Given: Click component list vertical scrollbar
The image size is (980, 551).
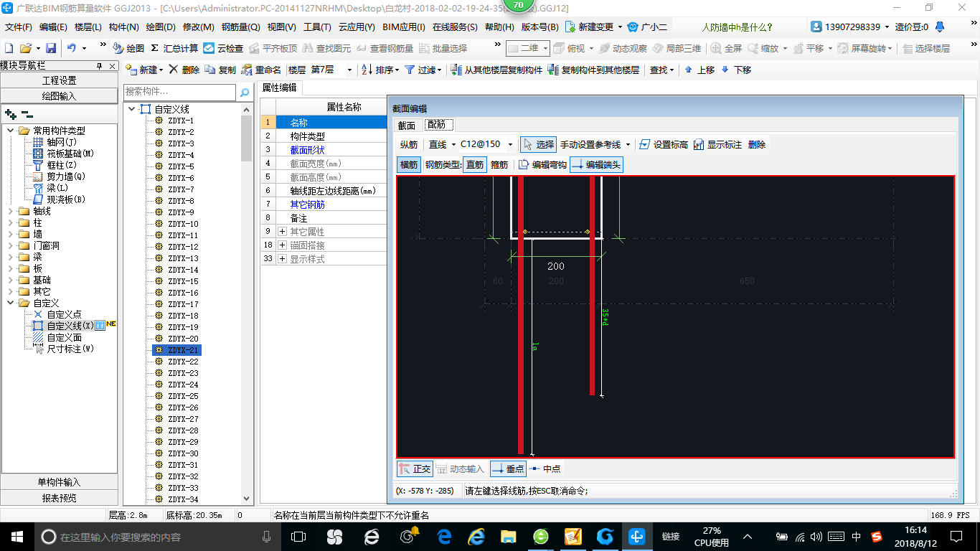Looking at the screenshot, I should tap(248, 304).
